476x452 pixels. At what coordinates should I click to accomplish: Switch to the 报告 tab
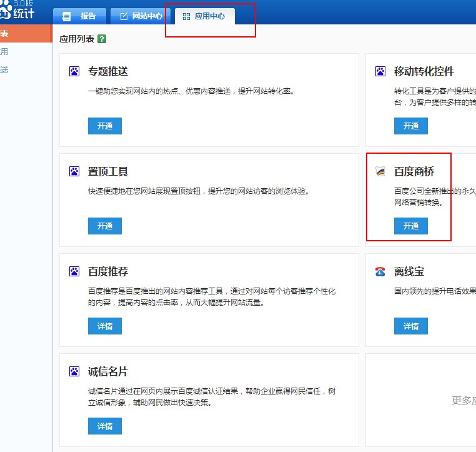79,16
